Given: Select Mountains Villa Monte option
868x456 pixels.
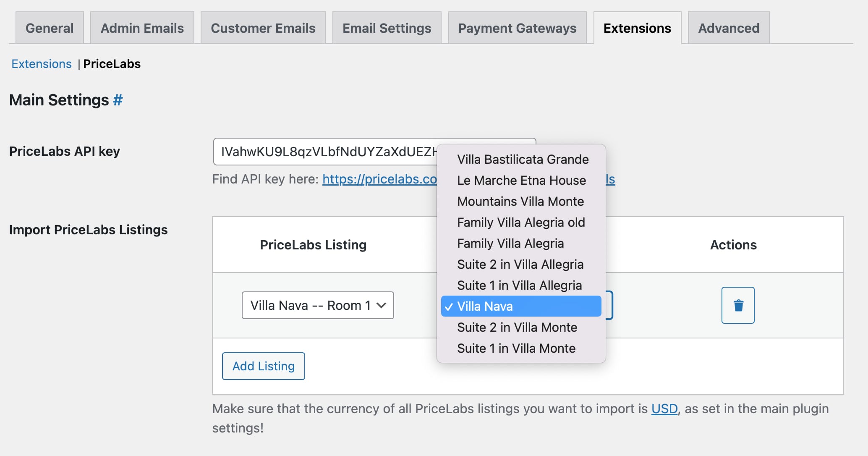Looking at the screenshot, I should (520, 201).
